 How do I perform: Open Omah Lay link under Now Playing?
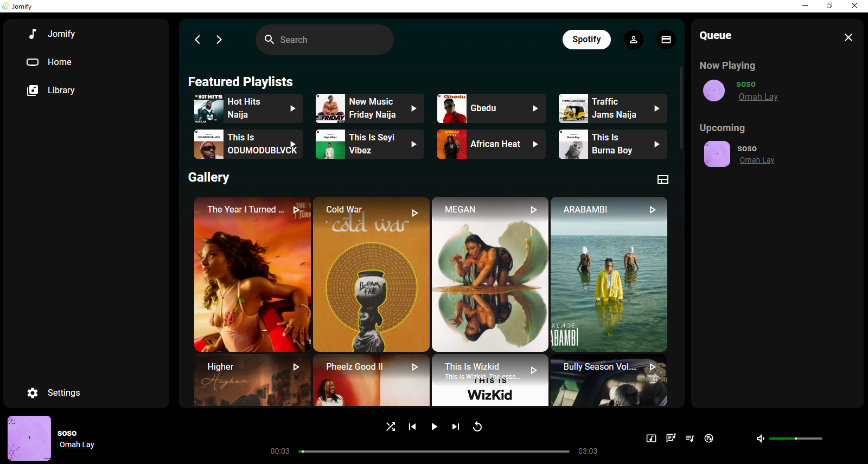click(x=758, y=96)
